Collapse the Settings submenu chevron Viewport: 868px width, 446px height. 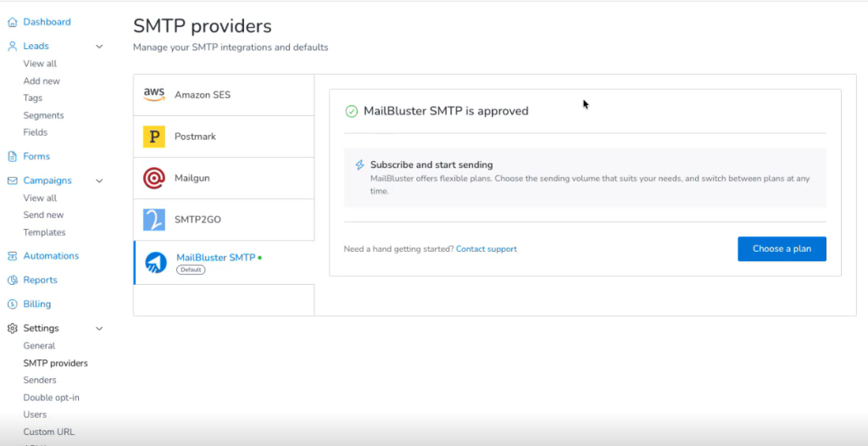[100, 328]
